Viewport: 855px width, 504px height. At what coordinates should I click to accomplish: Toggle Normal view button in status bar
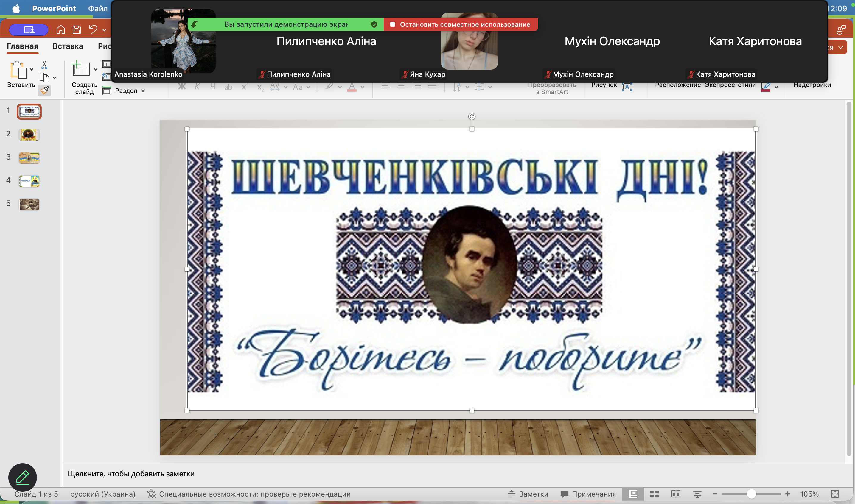(633, 494)
